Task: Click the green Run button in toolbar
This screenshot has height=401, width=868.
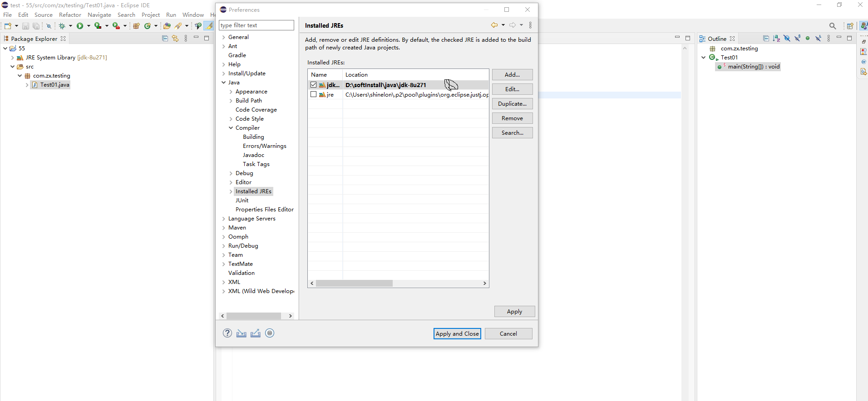Action: 80,26
